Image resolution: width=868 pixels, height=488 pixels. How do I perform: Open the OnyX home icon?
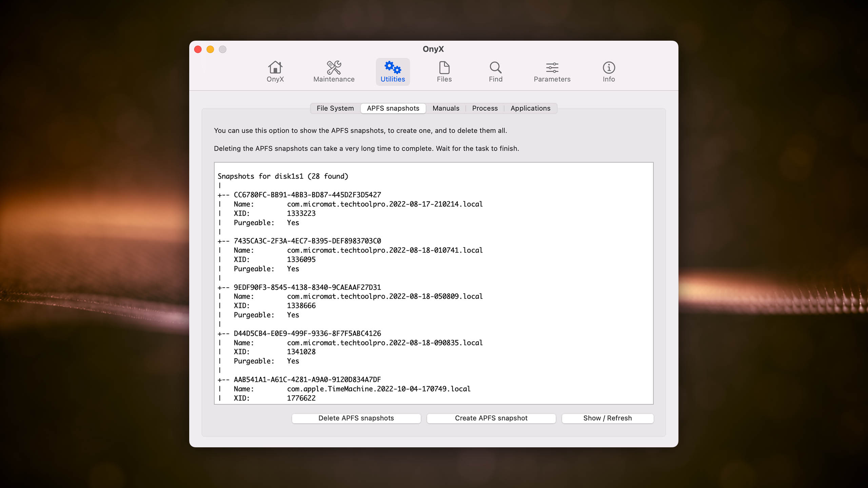275,72
